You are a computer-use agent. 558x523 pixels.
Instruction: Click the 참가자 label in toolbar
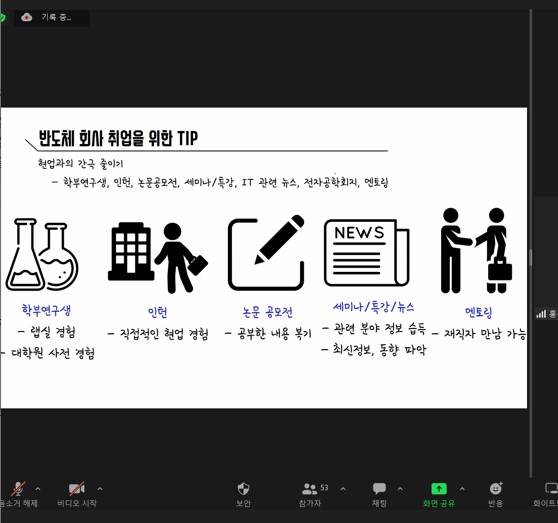[310, 503]
